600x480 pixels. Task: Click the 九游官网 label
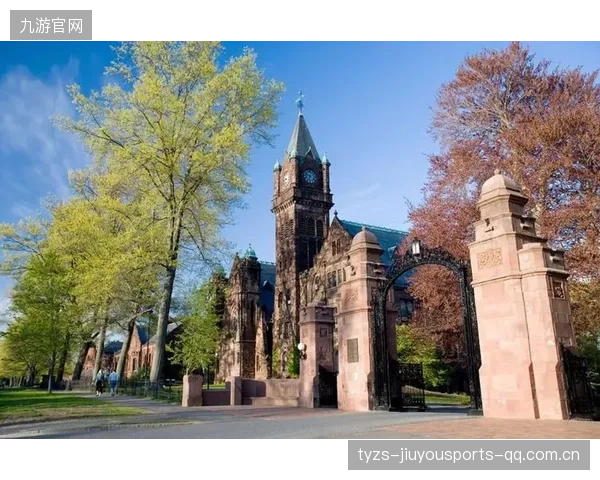coord(51,25)
